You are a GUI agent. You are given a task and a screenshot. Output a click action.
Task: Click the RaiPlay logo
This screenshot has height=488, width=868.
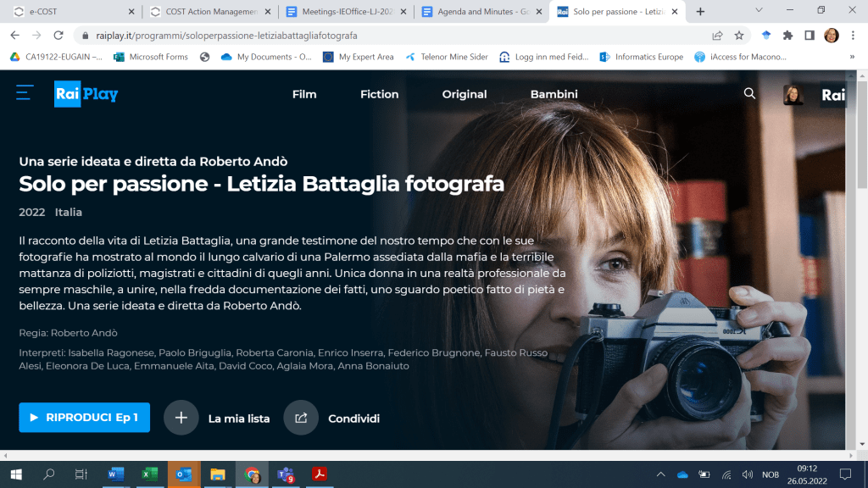pyautogui.click(x=86, y=94)
